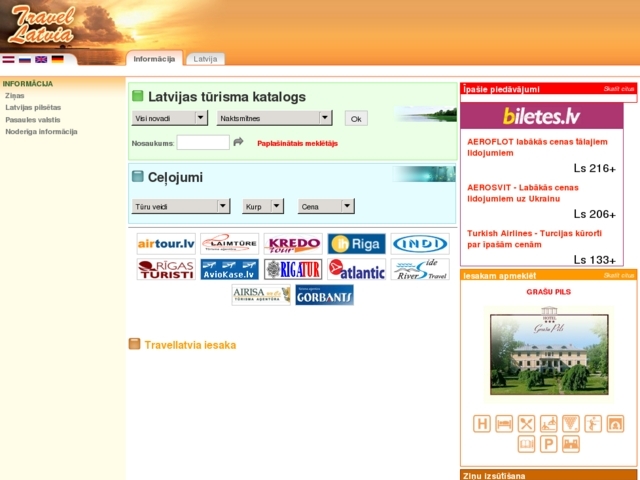640x480 pixels.
Task: Open the River Side Travel logo
Action: point(420,269)
